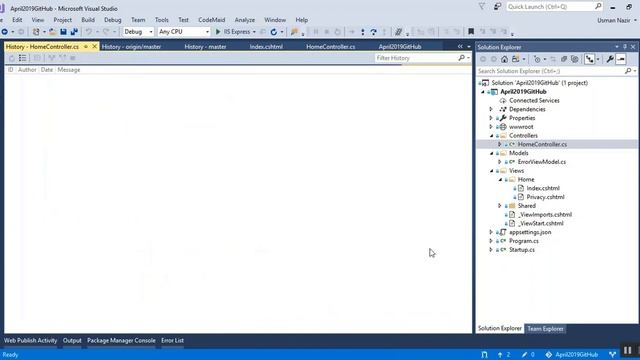This screenshot has height=360, width=640.
Task: Expand the Dependencies node
Action: pos(491,109)
